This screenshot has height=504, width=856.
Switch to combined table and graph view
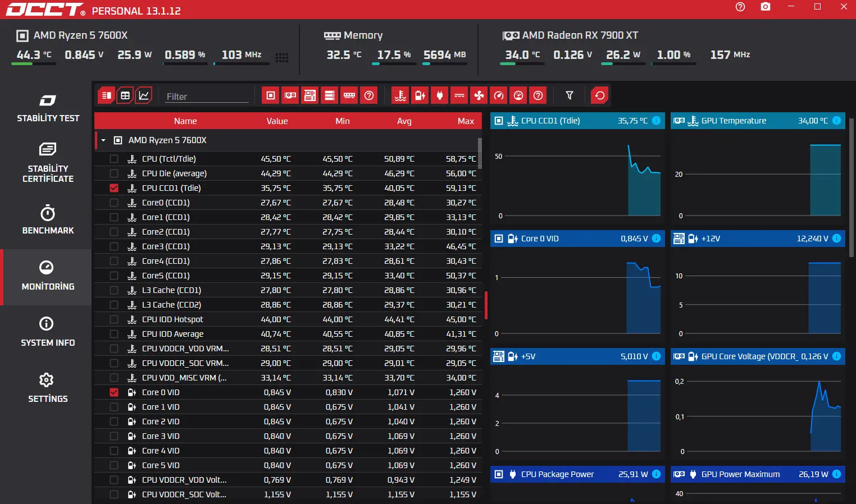(106, 95)
